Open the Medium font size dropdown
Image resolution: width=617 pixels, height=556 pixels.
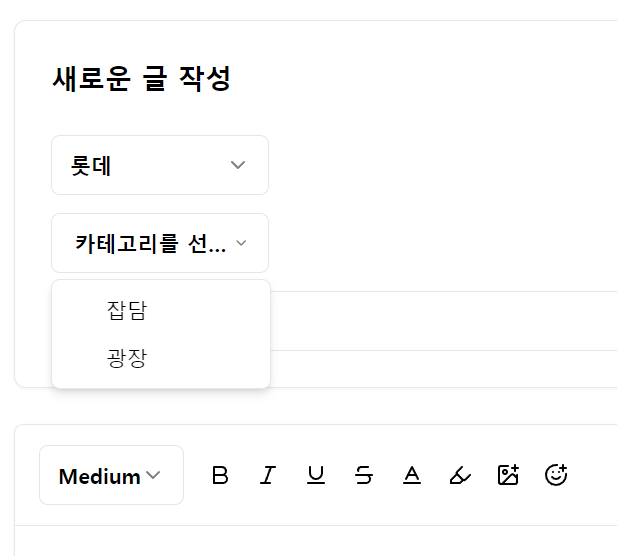tap(111, 476)
